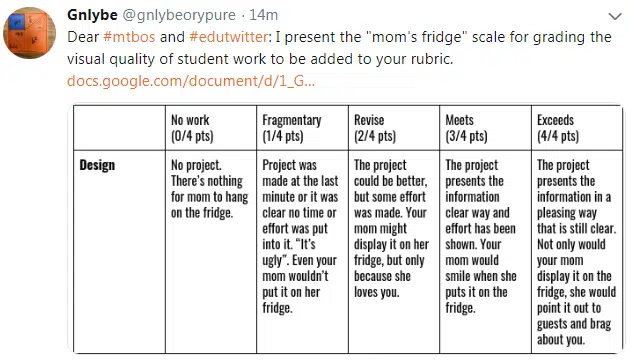Click the "No work (0/4 pts)" header cell
632x361 pixels.
tap(211, 128)
